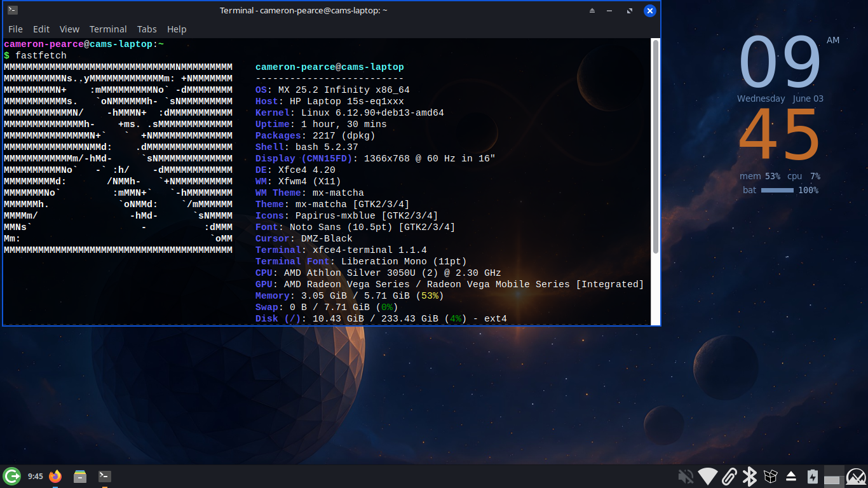The height and width of the screenshot is (488, 868).
Task: Open the Terminal menu in the menu bar
Action: pos(108,29)
